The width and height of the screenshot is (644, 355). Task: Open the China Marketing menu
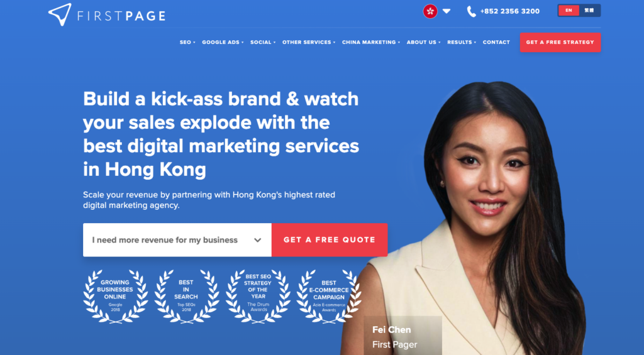pyautogui.click(x=371, y=42)
